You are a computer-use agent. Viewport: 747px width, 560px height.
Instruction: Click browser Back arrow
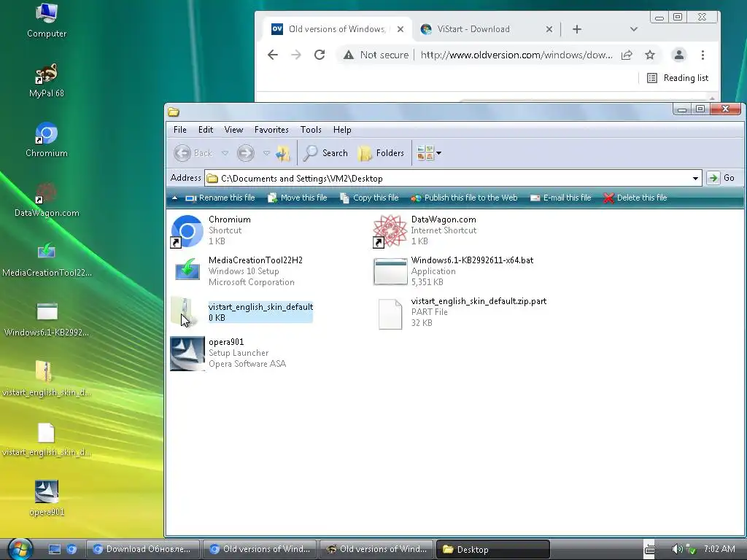tap(273, 55)
